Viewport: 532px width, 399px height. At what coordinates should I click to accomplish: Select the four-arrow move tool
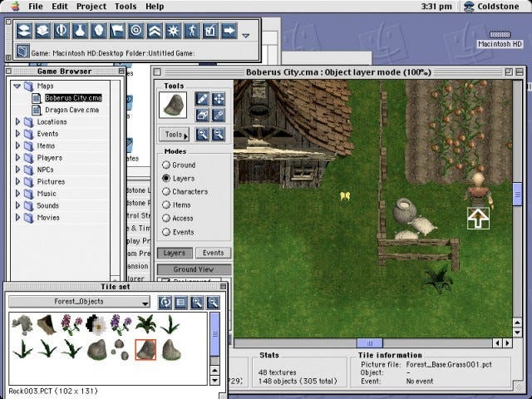click(218, 99)
